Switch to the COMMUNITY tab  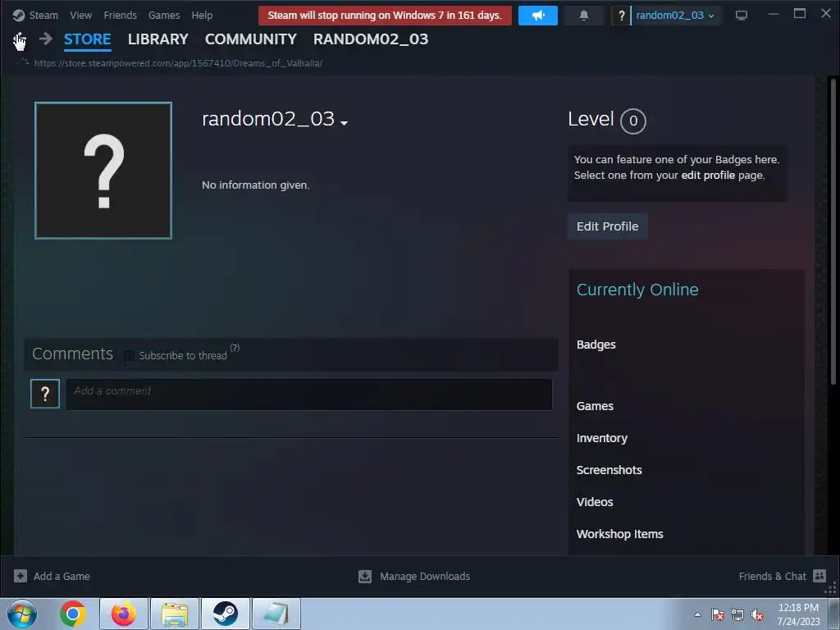coord(251,39)
